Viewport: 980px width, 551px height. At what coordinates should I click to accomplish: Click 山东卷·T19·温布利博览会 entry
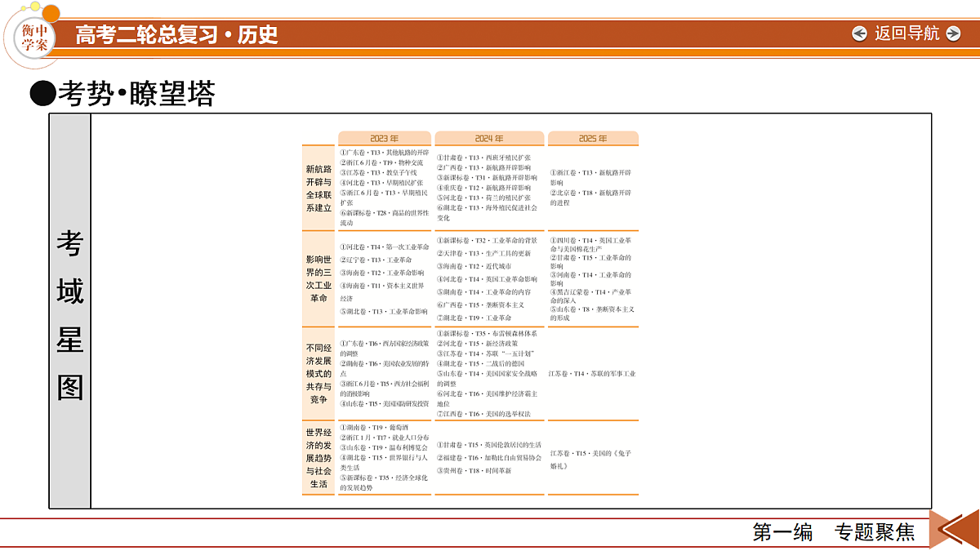pos(384,447)
